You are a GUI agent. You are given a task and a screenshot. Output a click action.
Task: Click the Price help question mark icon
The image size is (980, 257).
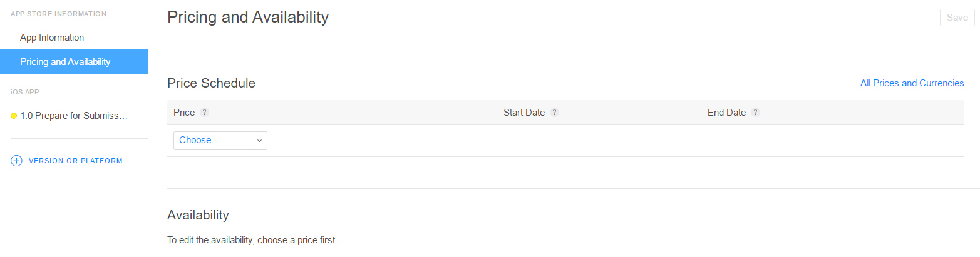point(204,113)
